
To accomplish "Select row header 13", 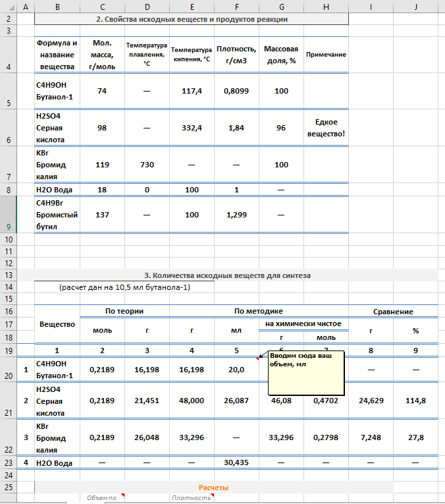I will tap(7, 275).
